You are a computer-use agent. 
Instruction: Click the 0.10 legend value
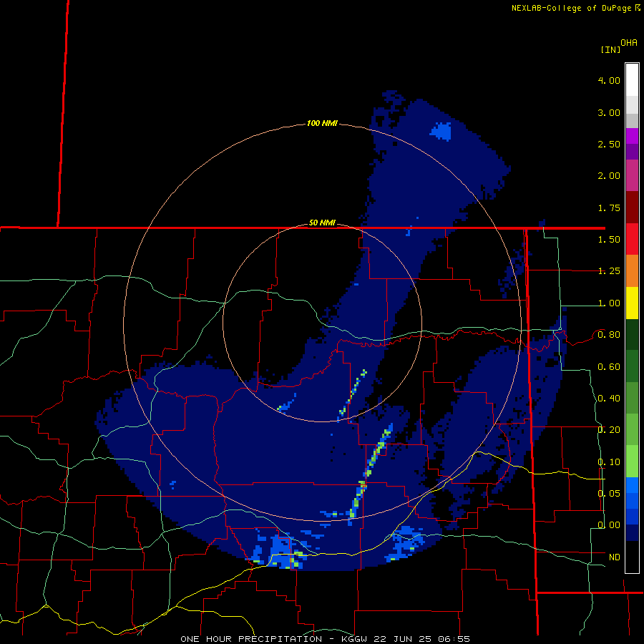click(x=609, y=462)
